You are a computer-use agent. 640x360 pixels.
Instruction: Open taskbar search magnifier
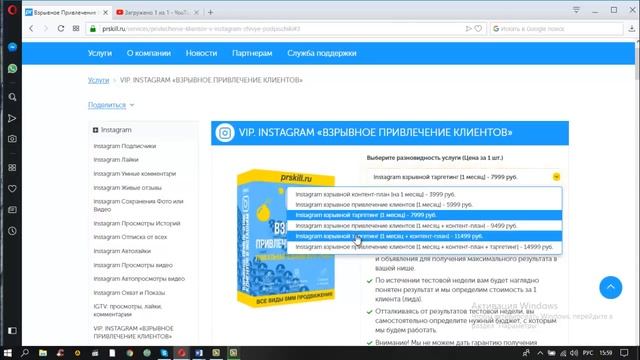[x=25, y=353]
